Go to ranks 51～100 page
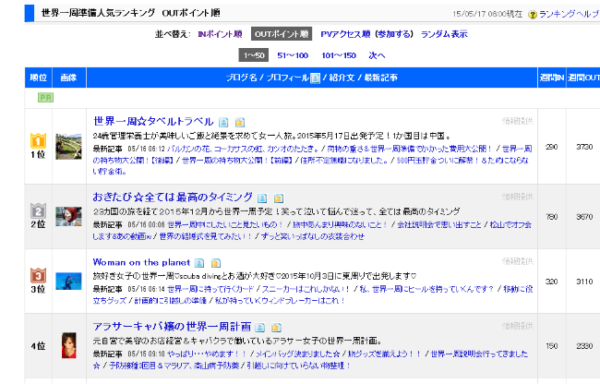This screenshot has height=384, width=600. (x=293, y=55)
